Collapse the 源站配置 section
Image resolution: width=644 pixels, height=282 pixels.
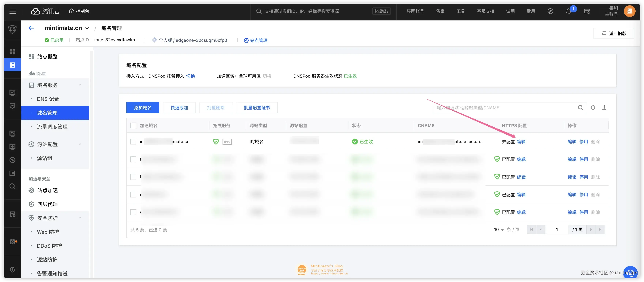tap(80, 144)
